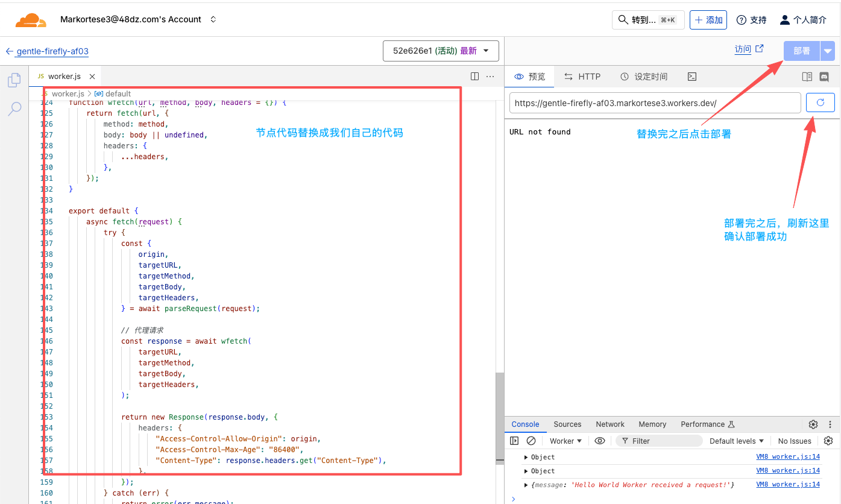
Task: Switch to the HTTP tab
Action: pos(582,77)
